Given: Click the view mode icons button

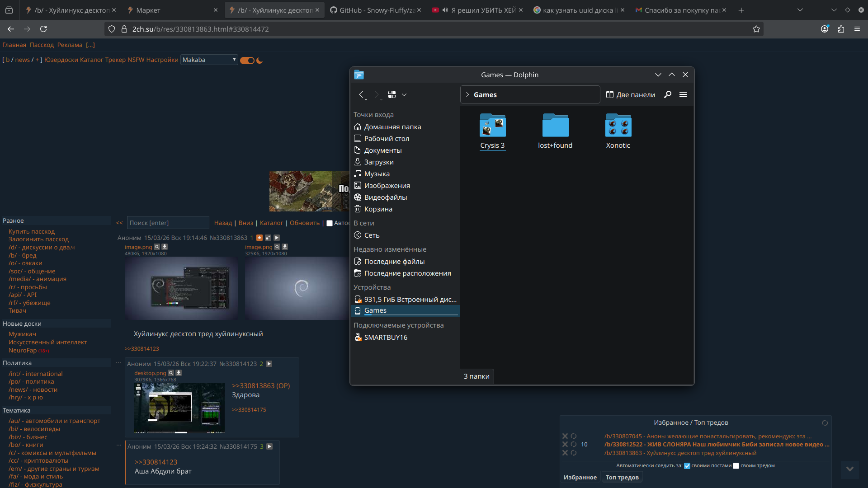Looking at the screenshot, I should [392, 94].
